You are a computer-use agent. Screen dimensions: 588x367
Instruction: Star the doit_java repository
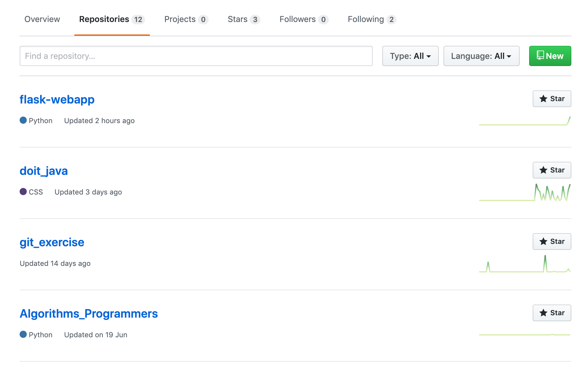click(551, 170)
